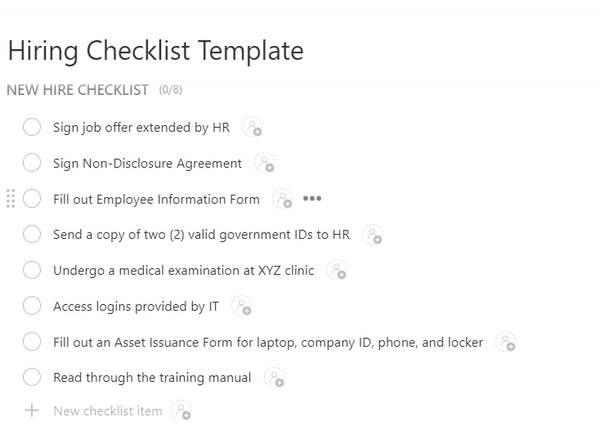Assign user to Asset Issuance Form item

(x=506, y=343)
